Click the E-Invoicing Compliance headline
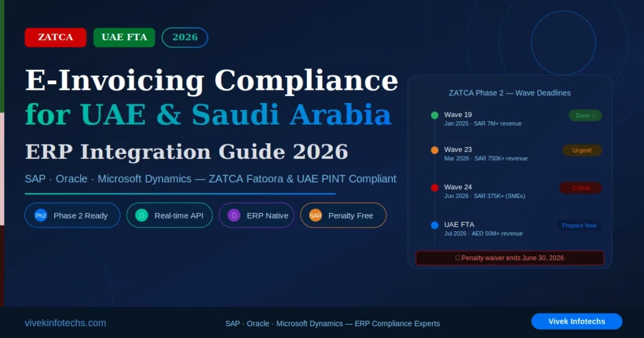 [211, 80]
